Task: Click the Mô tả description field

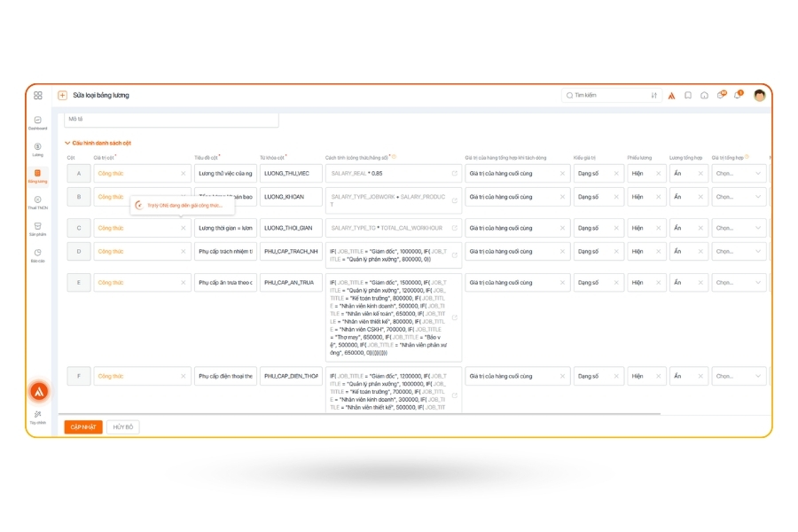Action: (x=171, y=120)
